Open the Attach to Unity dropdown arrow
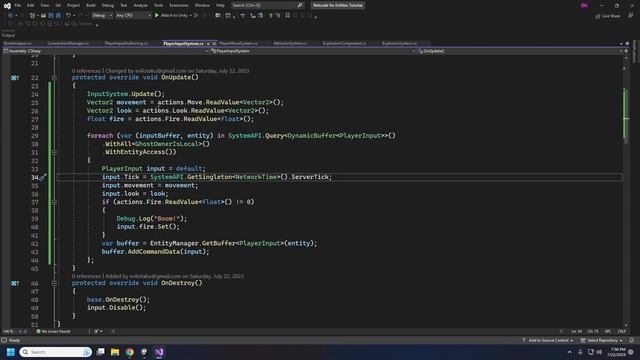This screenshot has height=360, width=640. click(x=191, y=16)
